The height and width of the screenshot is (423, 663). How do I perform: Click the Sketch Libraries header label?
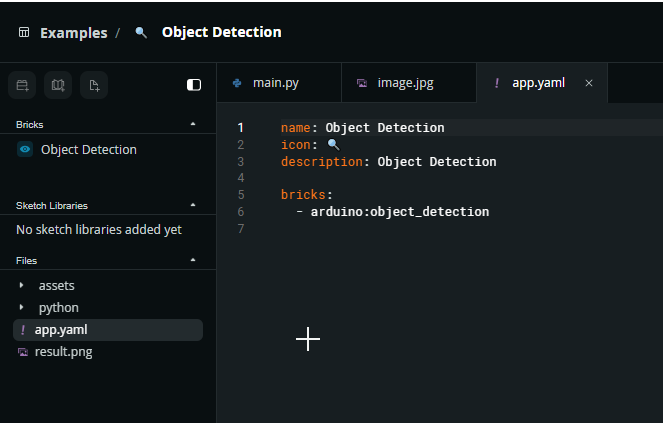[x=52, y=206]
